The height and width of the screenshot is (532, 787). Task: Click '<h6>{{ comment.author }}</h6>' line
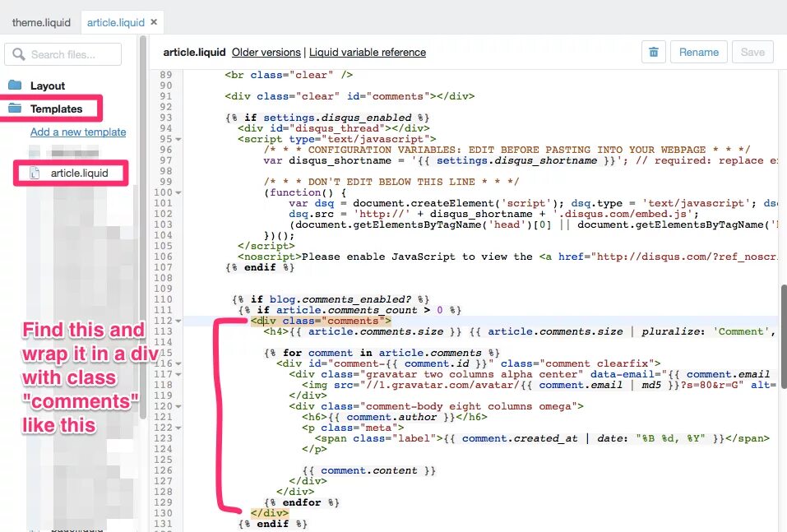click(x=395, y=417)
